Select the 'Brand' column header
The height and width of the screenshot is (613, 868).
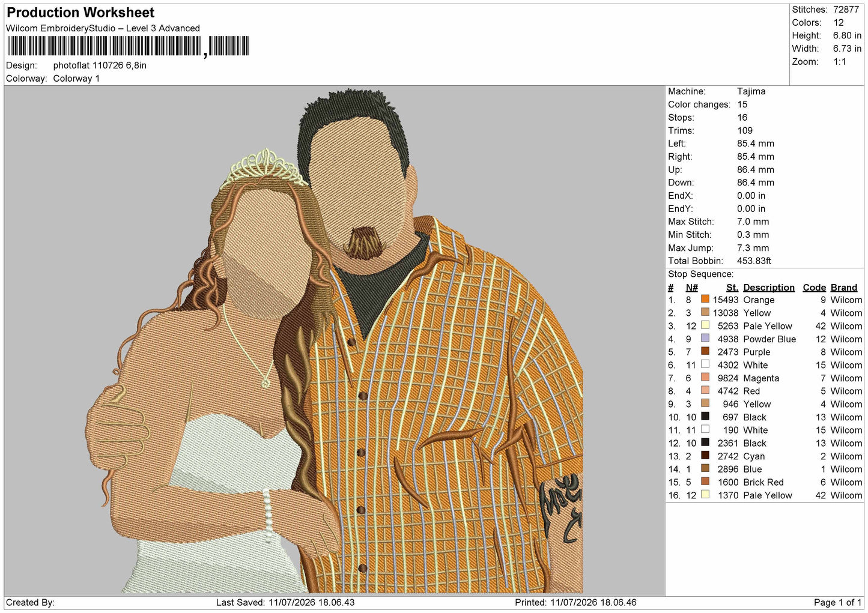(x=844, y=288)
